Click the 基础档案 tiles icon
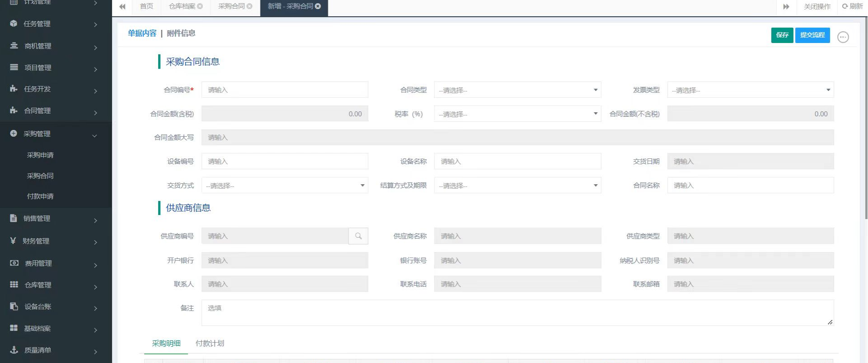868x363 pixels. pyautogui.click(x=14, y=328)
